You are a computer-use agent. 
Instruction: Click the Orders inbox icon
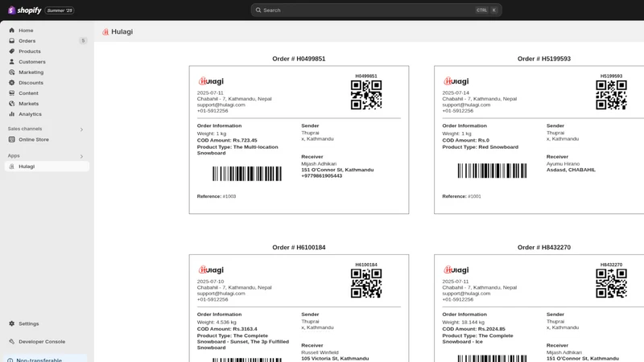pyautogui.click(x=11, y=41)
